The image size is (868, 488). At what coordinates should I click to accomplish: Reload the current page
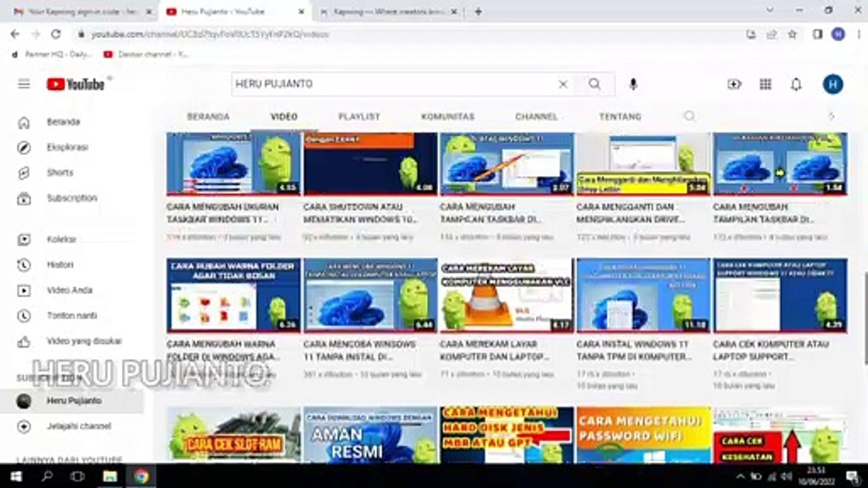point(56,34)
